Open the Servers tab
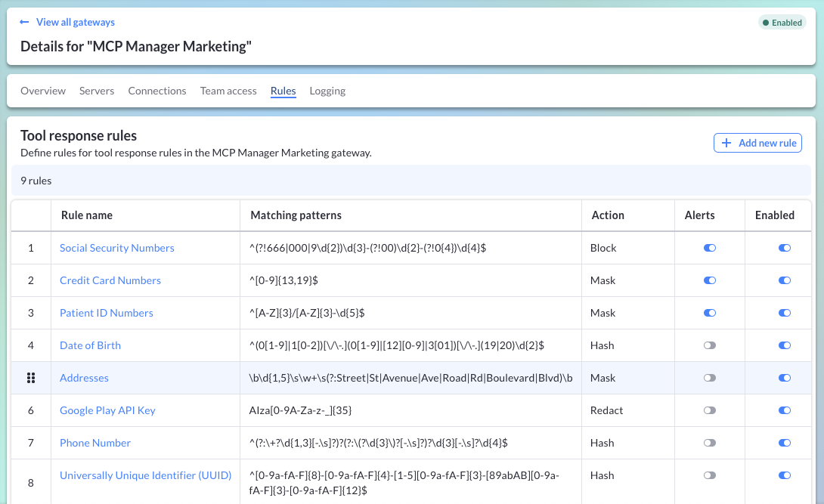Screen dimensions: 824x504 pyautogui.click(x=97, y=91)
